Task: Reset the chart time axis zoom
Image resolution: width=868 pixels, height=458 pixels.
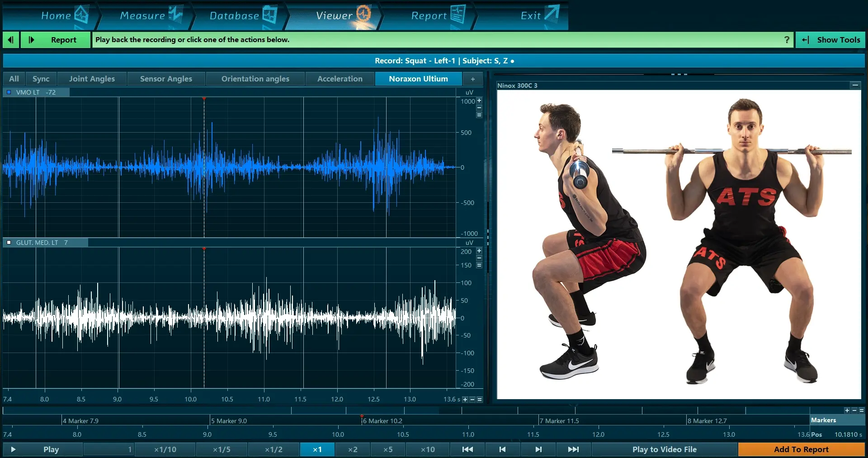Action: 480,400
